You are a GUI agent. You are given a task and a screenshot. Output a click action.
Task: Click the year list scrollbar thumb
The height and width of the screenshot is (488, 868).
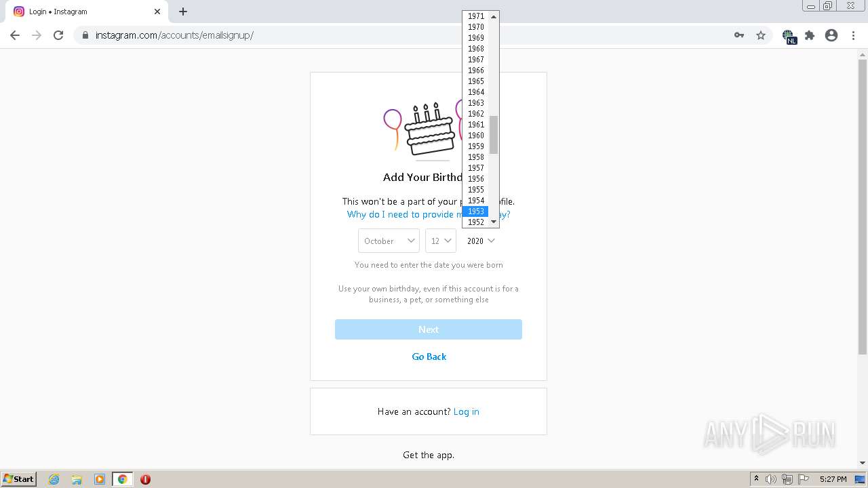(x=494, y=135)
